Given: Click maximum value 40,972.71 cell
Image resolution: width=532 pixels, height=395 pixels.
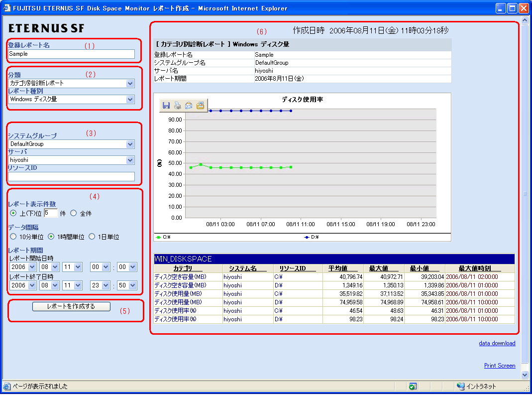Looking at the screenshot, I should (384, 277).
